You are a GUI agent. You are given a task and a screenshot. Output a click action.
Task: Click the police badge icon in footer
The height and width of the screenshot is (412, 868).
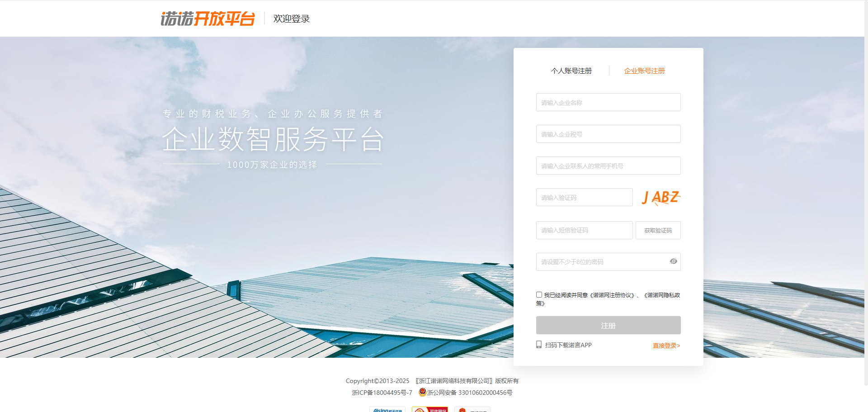tap(422, 392)
